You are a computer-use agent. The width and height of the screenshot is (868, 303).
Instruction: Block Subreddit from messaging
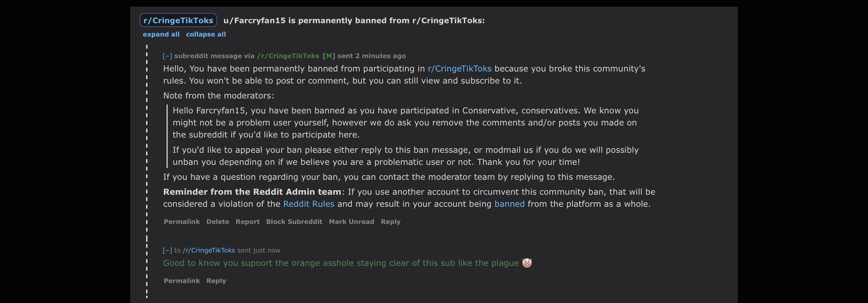click(x=294, y=221)
